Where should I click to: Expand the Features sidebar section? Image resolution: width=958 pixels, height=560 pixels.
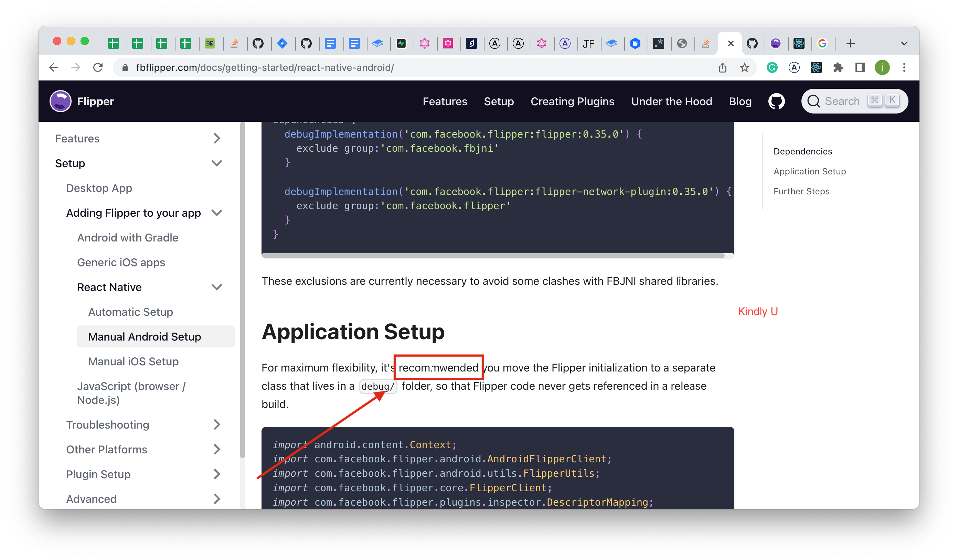pos(217,138)
